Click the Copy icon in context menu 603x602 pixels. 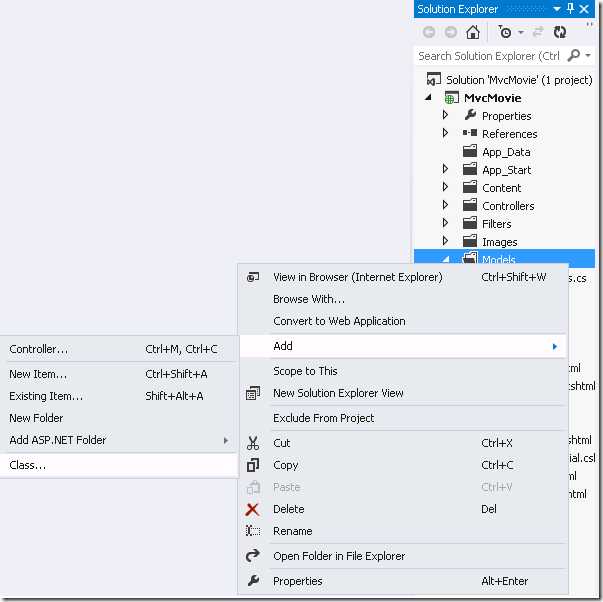(253, 465)
